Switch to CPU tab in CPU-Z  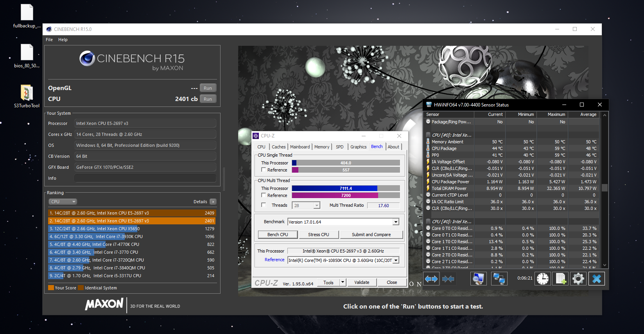point(261,147)
